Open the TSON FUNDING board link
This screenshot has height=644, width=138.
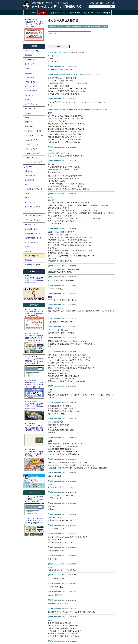pyautogui.click(x=34, y=91)
